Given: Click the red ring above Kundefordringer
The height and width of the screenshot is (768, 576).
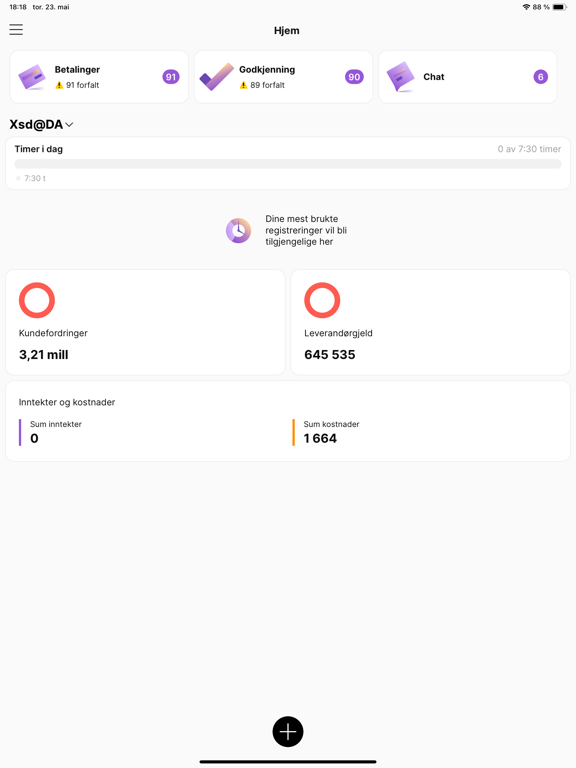Looking at the screenshot, I should coord(37,300).
